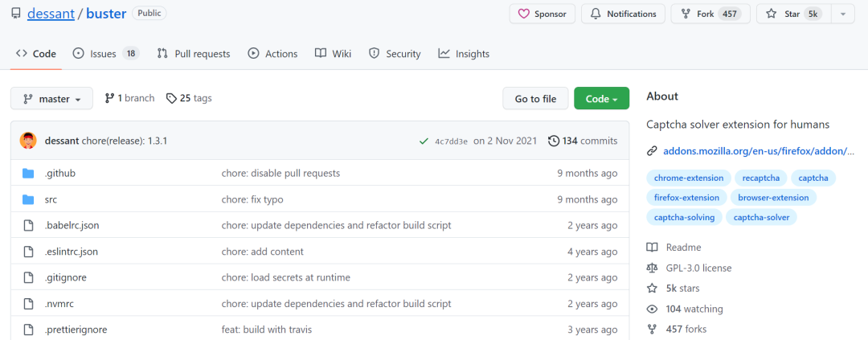Image resolution: width=868 pixels, height=340 pixels.
Task: Click the eye icon beside 104 watching
Action: (652, 309)
